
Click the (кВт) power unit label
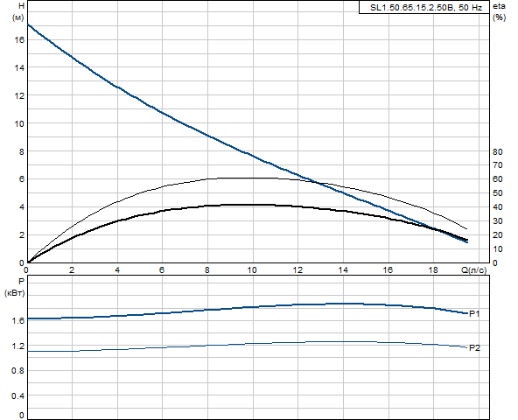point(15,293)
